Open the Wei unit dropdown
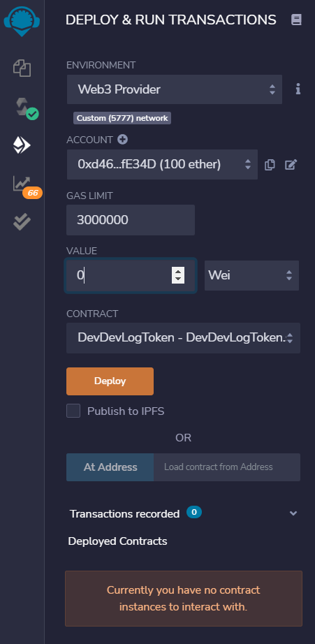 (x=251, y=275)
